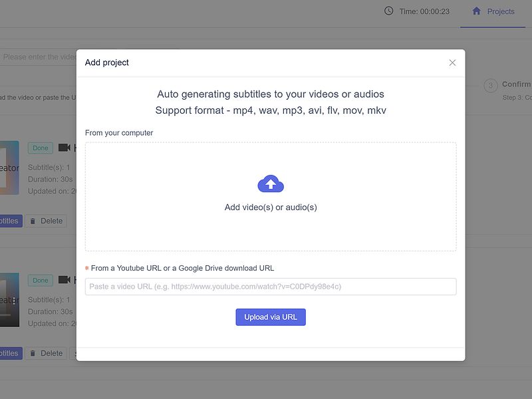Open the first project's thumbnail
Image resolution: width=532 pixels, height=399 pixels.
[9, 168]
